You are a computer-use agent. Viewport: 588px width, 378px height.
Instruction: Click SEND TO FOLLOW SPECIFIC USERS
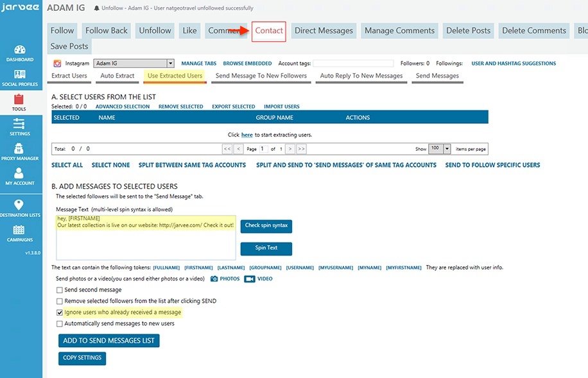pos(493,165)
